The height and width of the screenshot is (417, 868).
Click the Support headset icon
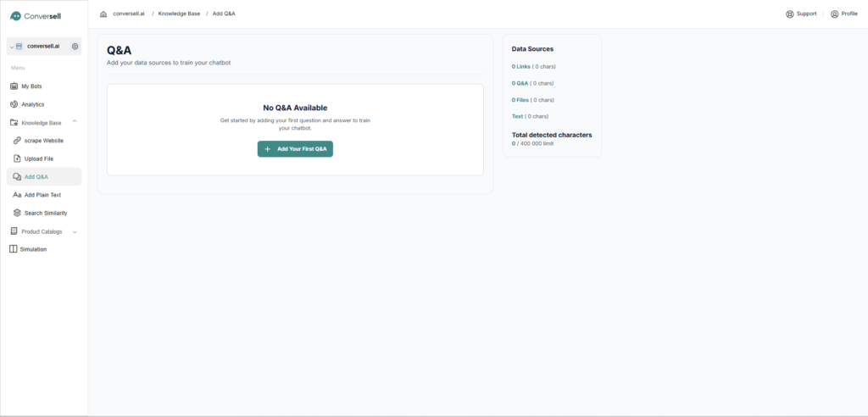[790, 14]
